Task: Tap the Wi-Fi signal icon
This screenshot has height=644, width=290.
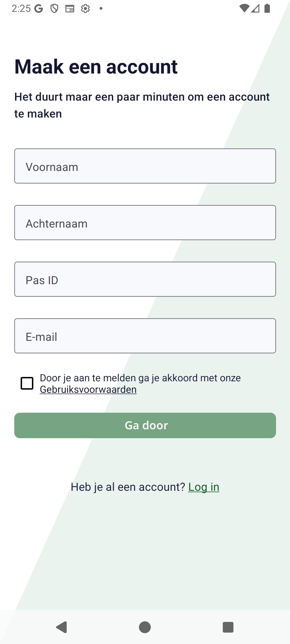Action: [x=244, y=8]
